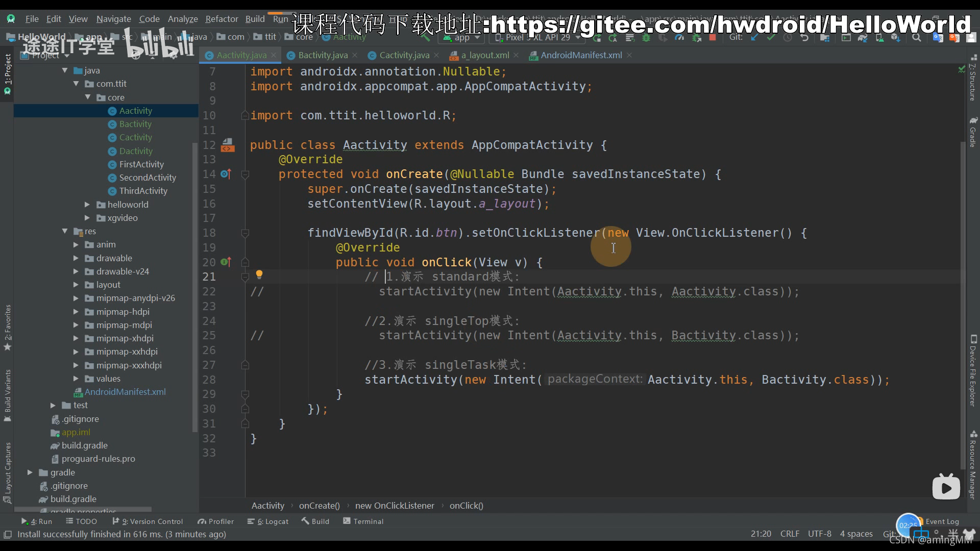
Task: Click the SDK Manager icon
Action: tap(895, 38)
